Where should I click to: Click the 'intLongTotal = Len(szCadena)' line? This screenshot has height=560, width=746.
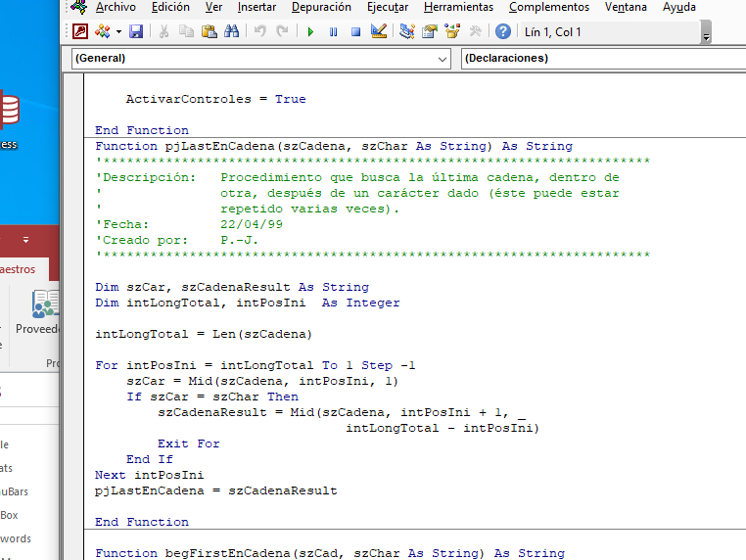[x=204, y=334]
